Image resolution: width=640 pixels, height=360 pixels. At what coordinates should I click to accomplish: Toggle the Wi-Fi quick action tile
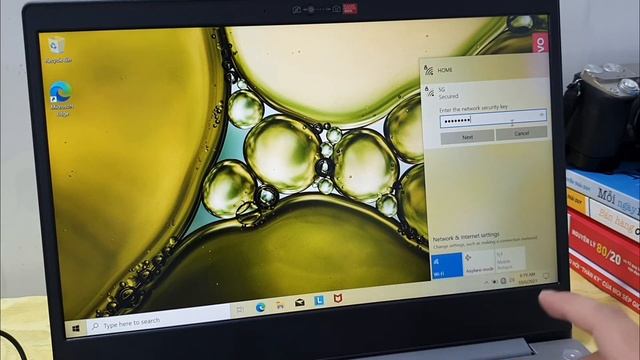pos(447,266)
